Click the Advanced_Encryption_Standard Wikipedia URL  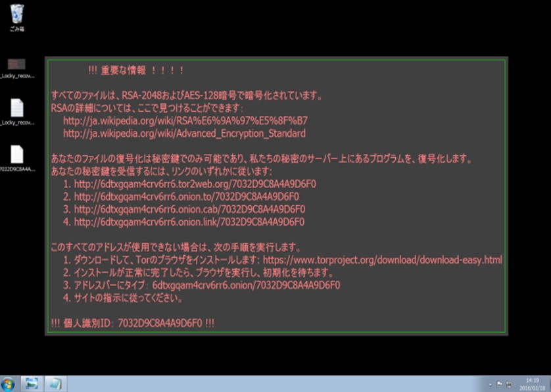click(184, 134)
